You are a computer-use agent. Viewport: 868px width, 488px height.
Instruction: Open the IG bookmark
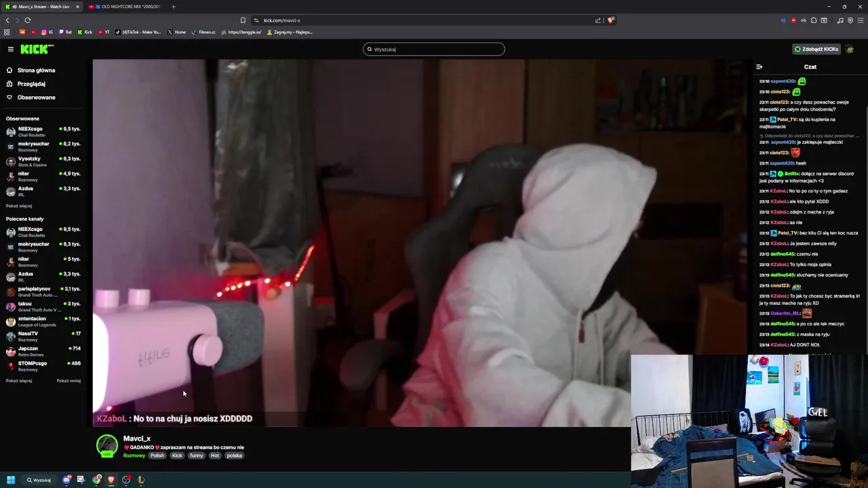(x=47, y=32)
